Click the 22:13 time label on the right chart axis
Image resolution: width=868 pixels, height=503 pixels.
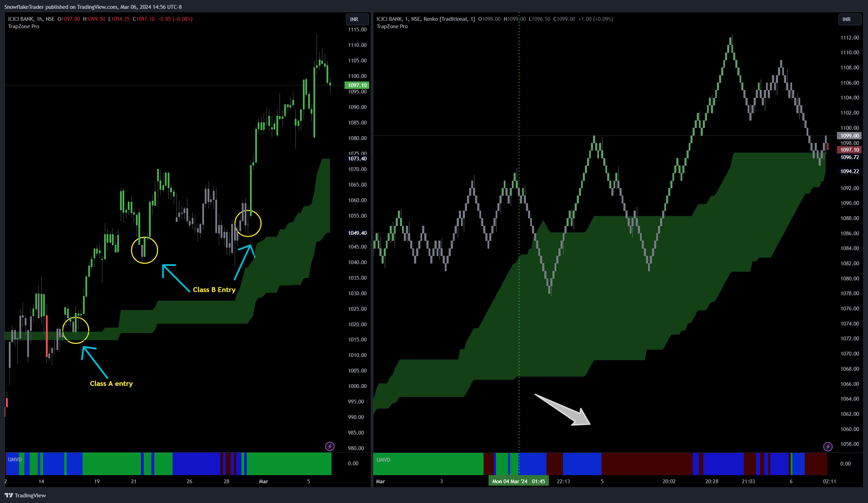click(x=563, y=481)
